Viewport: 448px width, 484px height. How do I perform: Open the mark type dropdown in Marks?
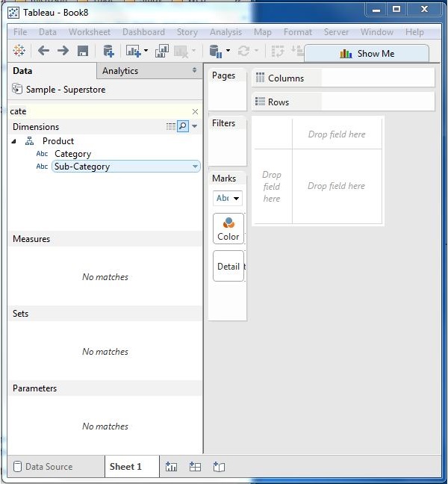click(228, 198)
